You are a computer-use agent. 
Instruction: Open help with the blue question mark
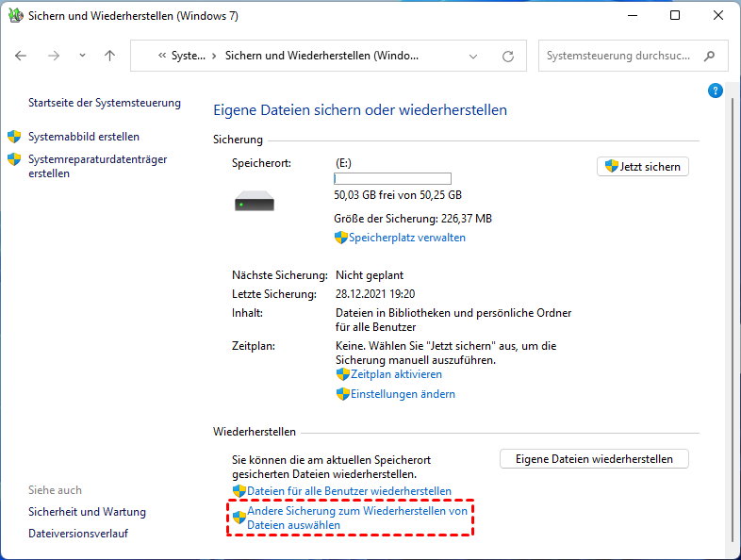coord(716,91)
